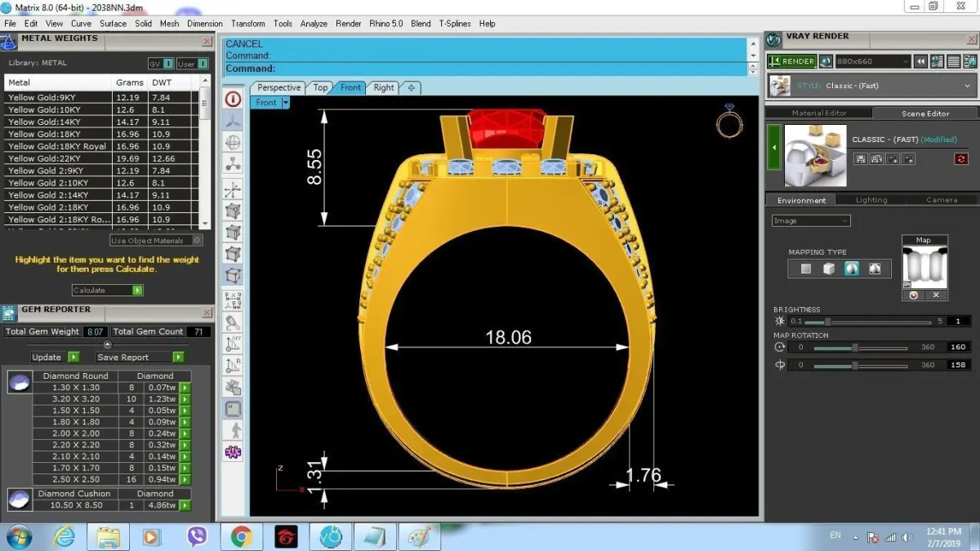
Task: Toggle the OFF angle snap icon
Action: tap(234, 344)
